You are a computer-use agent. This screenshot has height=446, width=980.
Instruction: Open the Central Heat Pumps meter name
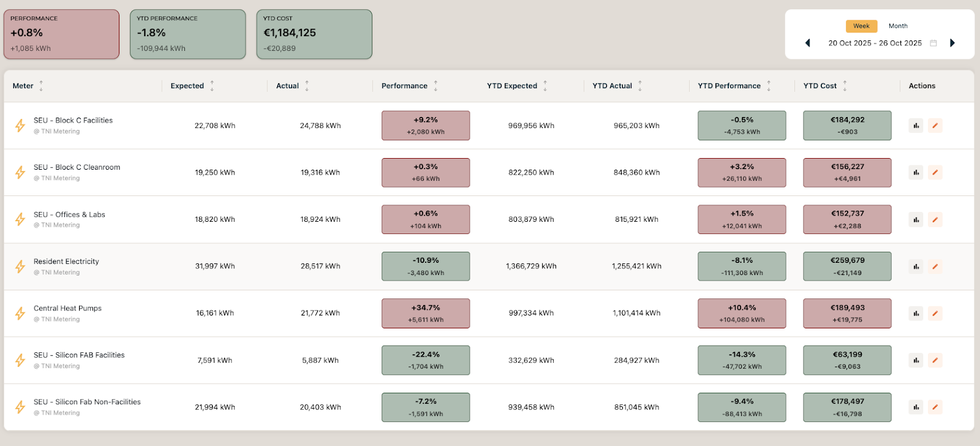tap(67, 308)
